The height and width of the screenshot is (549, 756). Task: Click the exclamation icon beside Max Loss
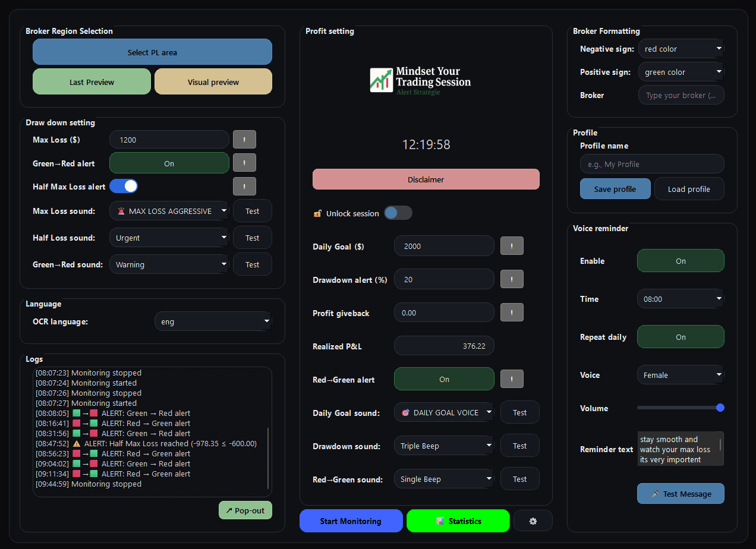[x=244, y=139]
